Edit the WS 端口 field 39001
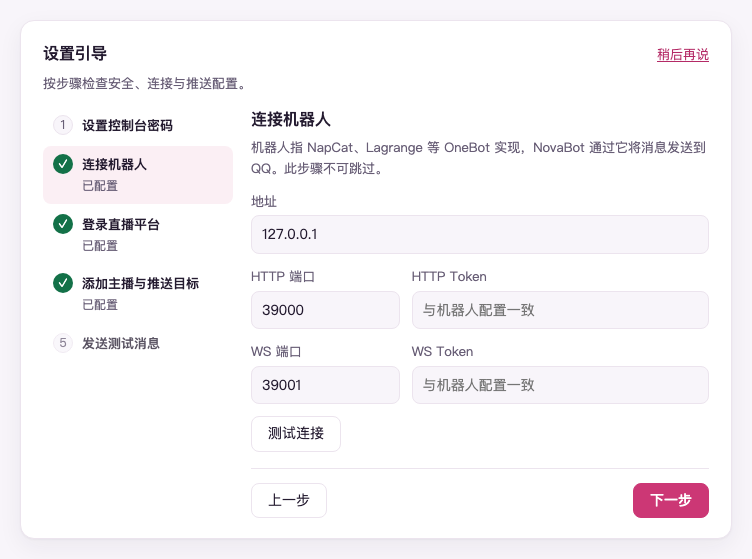752x559 pixels. (x=325, y=385)
